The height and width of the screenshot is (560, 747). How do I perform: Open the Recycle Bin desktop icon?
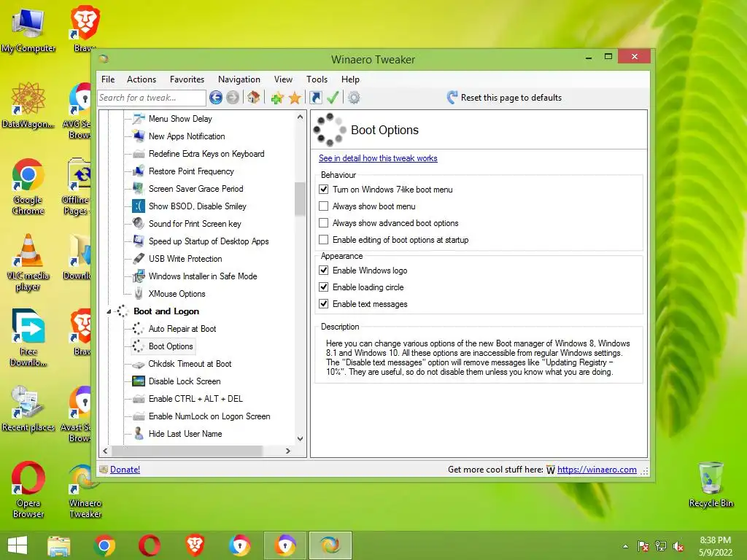click(711, 484)
